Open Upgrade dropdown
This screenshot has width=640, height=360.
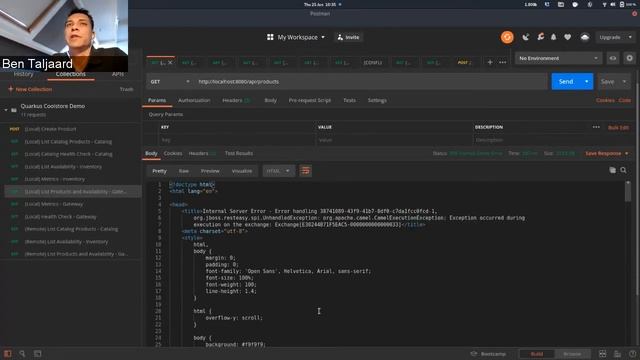[x=616, y=37]
